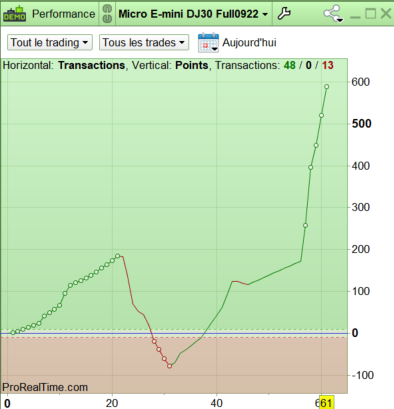394x409 pixels.
Task: Click the Points vertical axis setting
Action: click(192, 65)
